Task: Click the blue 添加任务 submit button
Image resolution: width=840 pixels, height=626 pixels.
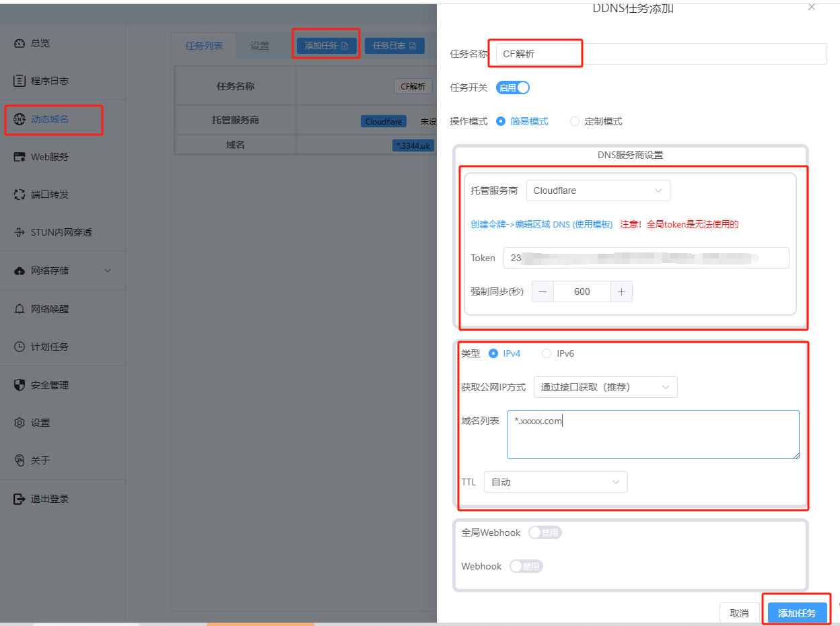Action: pos(797,613)
